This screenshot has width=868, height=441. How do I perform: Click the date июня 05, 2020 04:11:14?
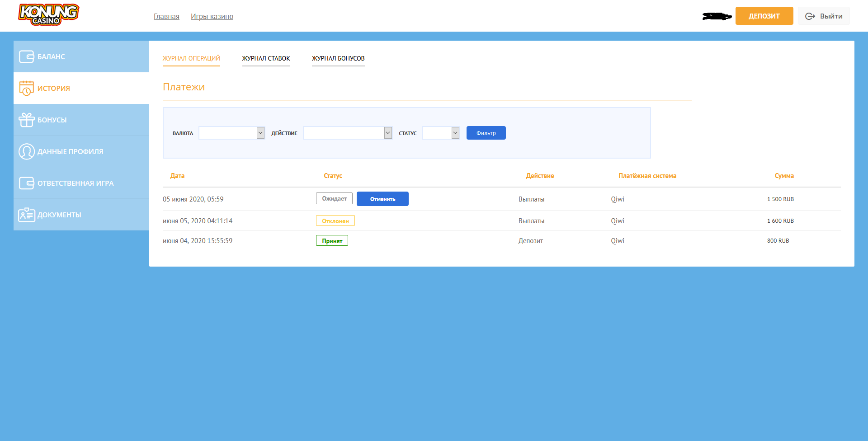(198, 221)
